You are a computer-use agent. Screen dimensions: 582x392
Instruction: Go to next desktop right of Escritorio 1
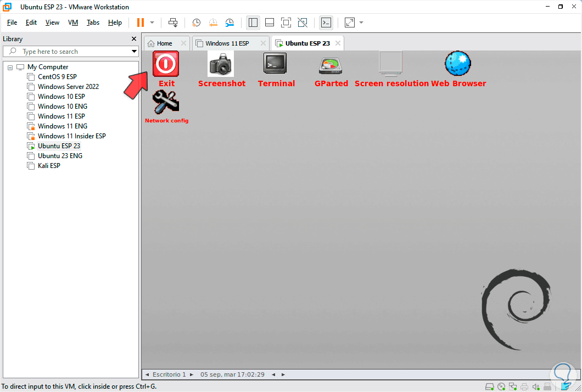(192, 374)
